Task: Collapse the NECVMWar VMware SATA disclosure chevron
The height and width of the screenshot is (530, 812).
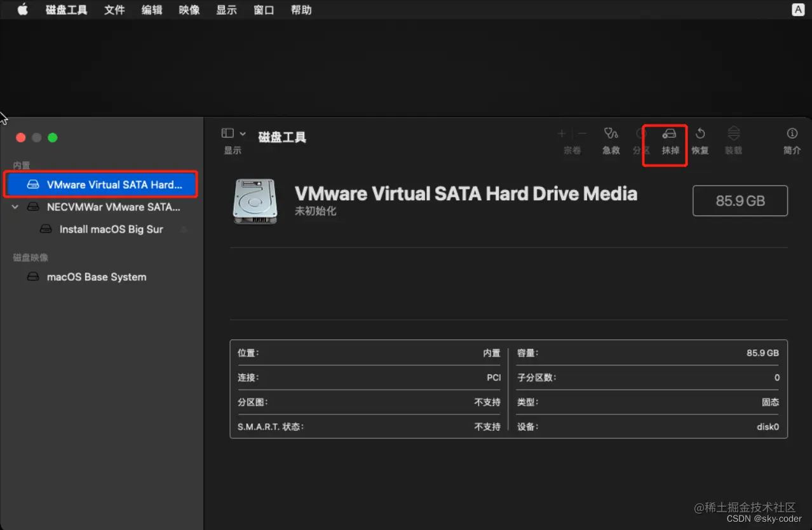Action: [15, 207]
